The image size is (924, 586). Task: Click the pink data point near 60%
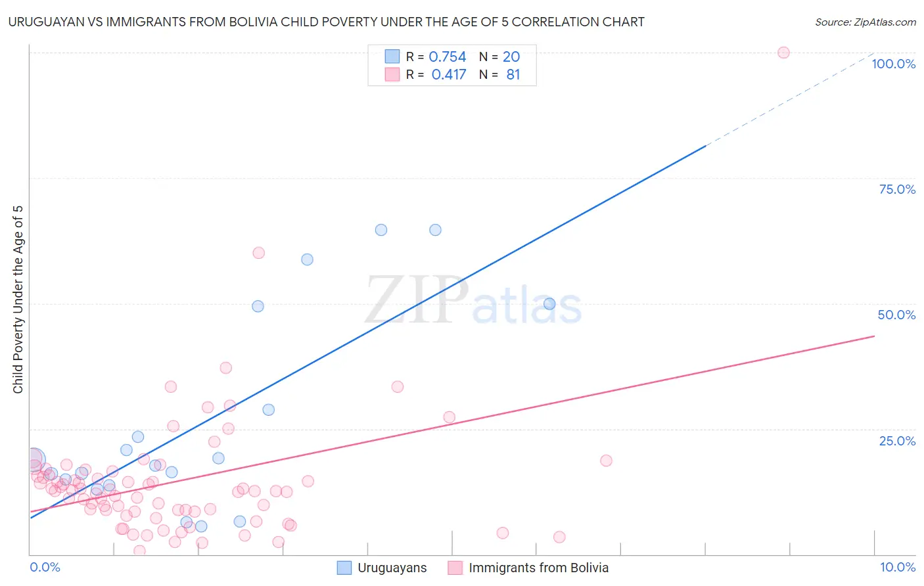(x=259, y=253)
